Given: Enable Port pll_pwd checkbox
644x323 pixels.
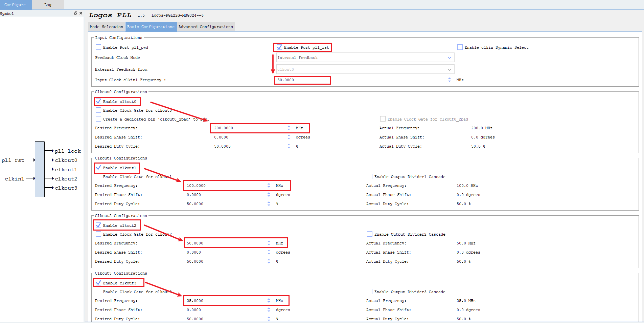Looking at the screenshot, I should click(98, 47).
